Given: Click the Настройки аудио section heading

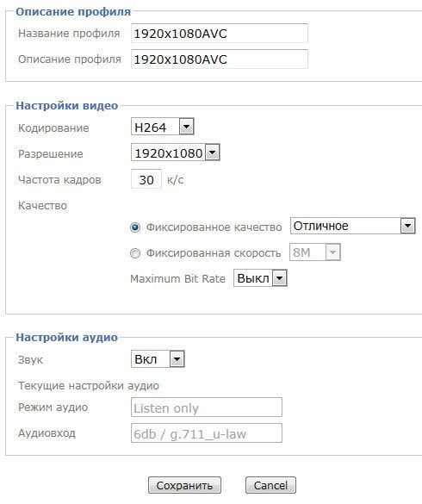Looking at the screenshot, I should tap(67, 338).
